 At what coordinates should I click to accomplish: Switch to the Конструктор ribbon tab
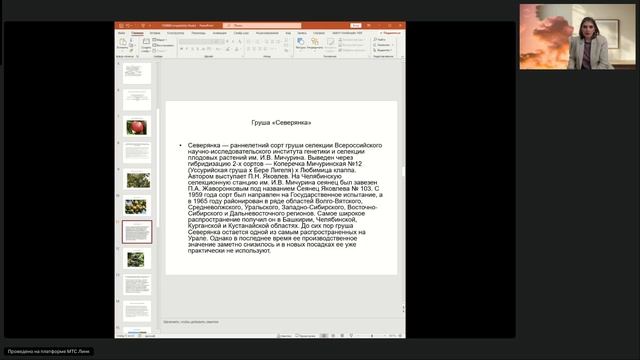176,33
